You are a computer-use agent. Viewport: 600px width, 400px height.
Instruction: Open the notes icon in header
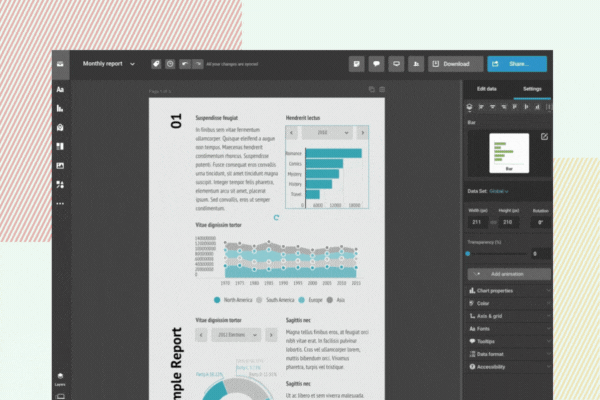click(x=356, y=64)
